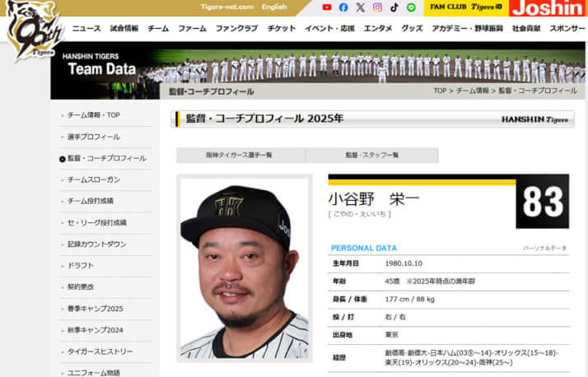Go to TOP in the breadcrumb

coord(440,91)
